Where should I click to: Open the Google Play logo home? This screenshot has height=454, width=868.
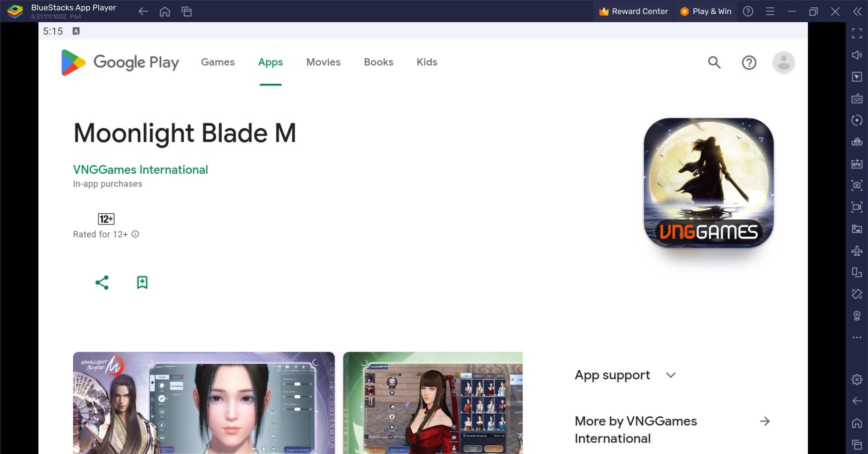pos(120,62)
